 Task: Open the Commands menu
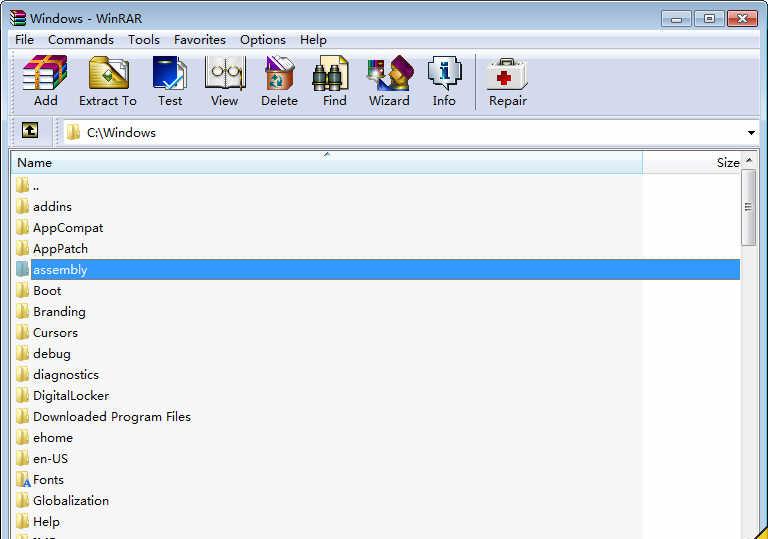[81, 40]
